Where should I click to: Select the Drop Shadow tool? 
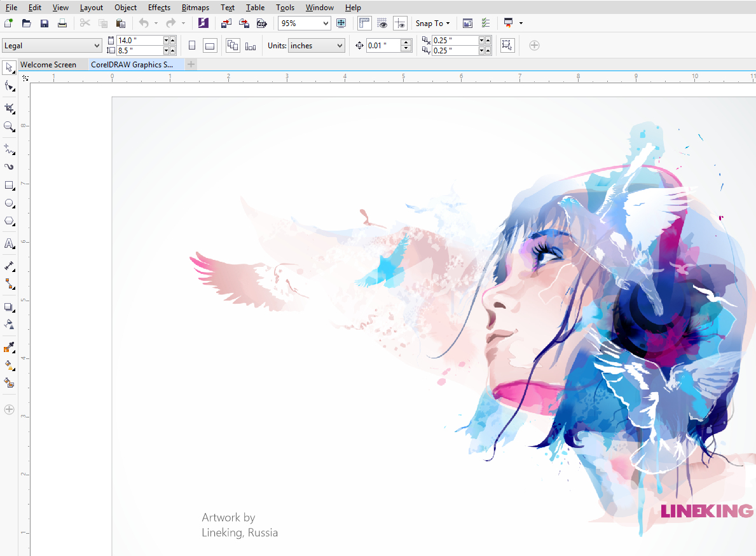point(9,307)
